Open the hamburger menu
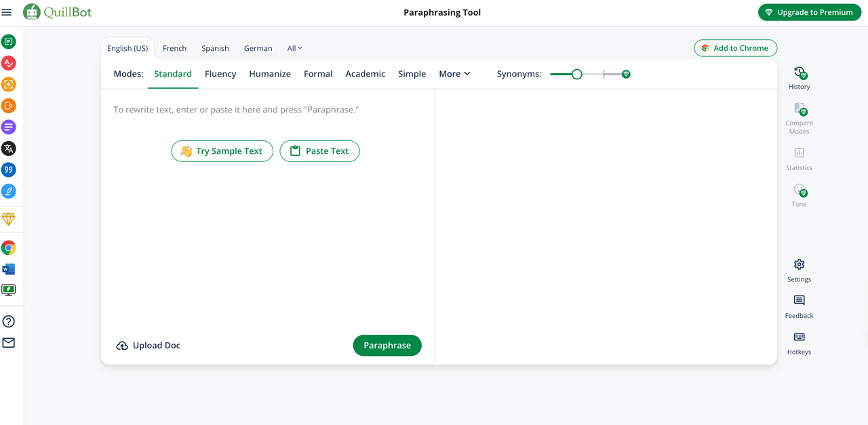Screen dimensions: 868x425 [x=7, y=12]
